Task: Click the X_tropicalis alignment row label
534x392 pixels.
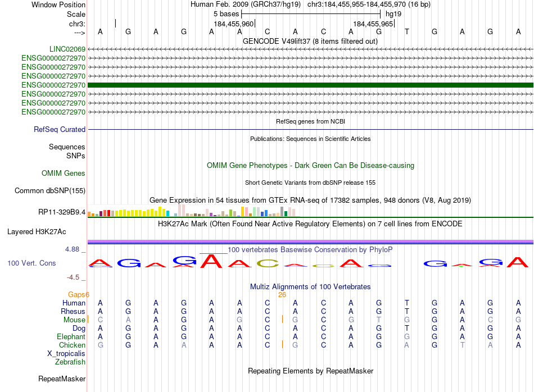Action: point(66,354)
